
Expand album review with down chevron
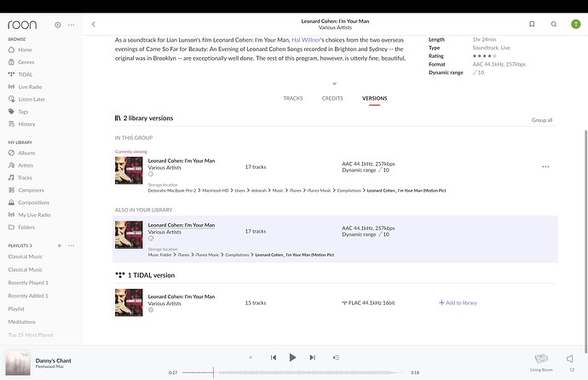pyautogui.click(x=335, y=83)
